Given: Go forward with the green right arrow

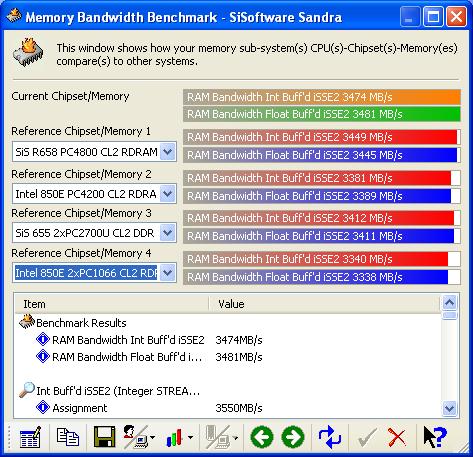Looking at the screenshot, I should pyautogui.click(x=293, y=437).
